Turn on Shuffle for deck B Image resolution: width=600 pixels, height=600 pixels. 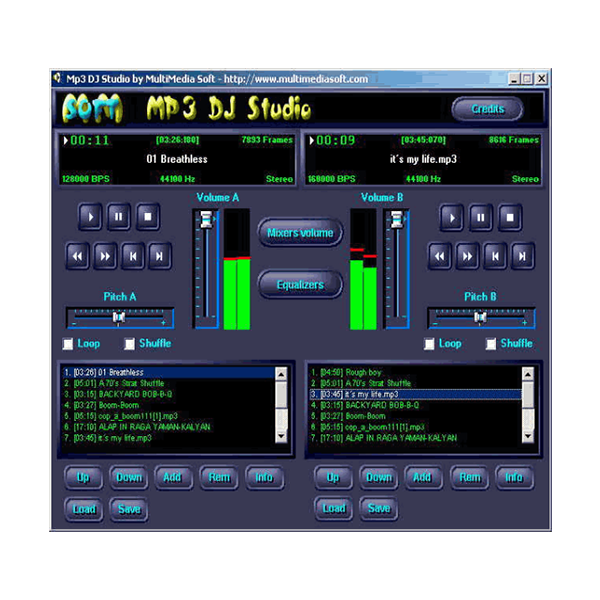pyautogui.click(x=492, y=344)
